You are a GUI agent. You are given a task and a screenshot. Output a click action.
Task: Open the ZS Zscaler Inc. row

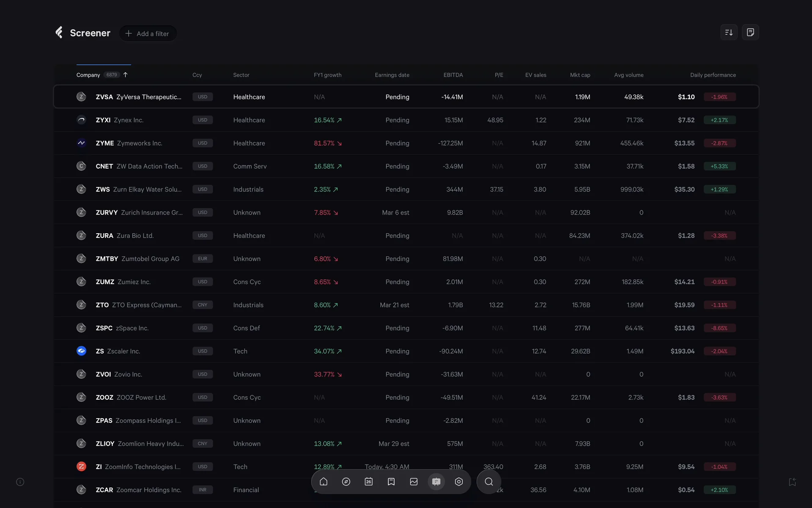pos(123,351)
